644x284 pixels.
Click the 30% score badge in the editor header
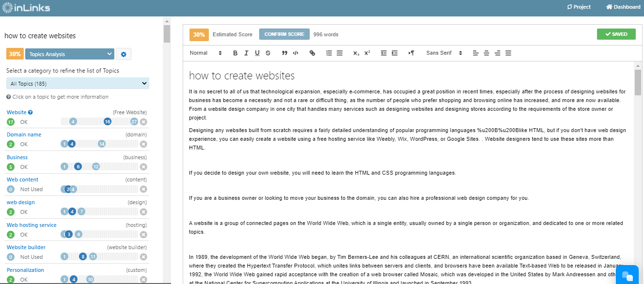pos(199,34)
